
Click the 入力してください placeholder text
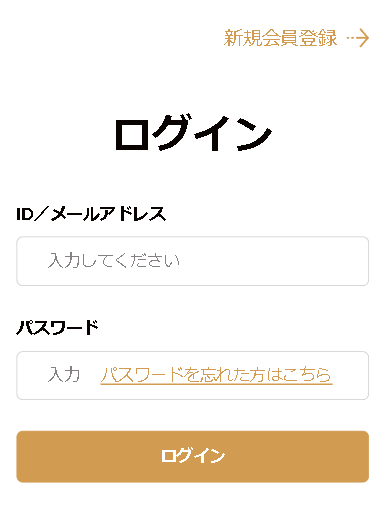tap(114, 261)
